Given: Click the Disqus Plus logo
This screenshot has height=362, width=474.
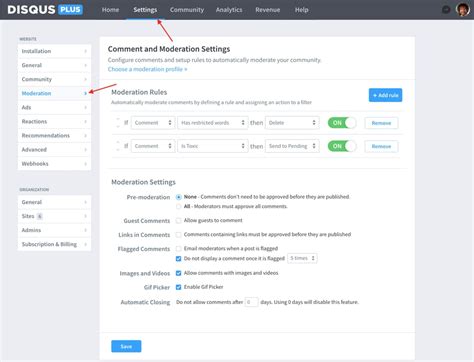Looking at the screenshot, I should click(45, 9).
